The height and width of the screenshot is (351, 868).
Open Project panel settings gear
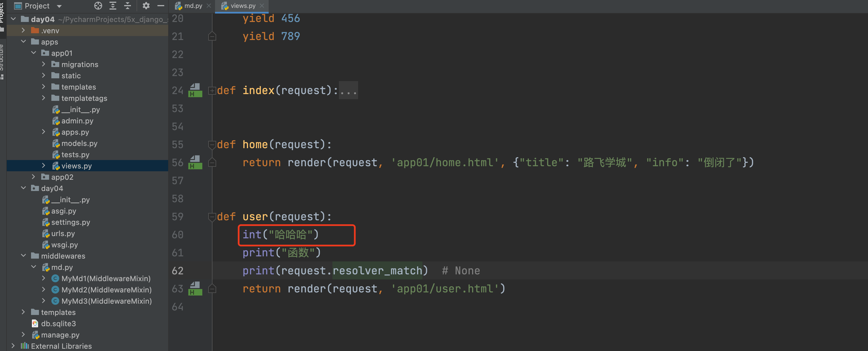(x=146, y=6)
